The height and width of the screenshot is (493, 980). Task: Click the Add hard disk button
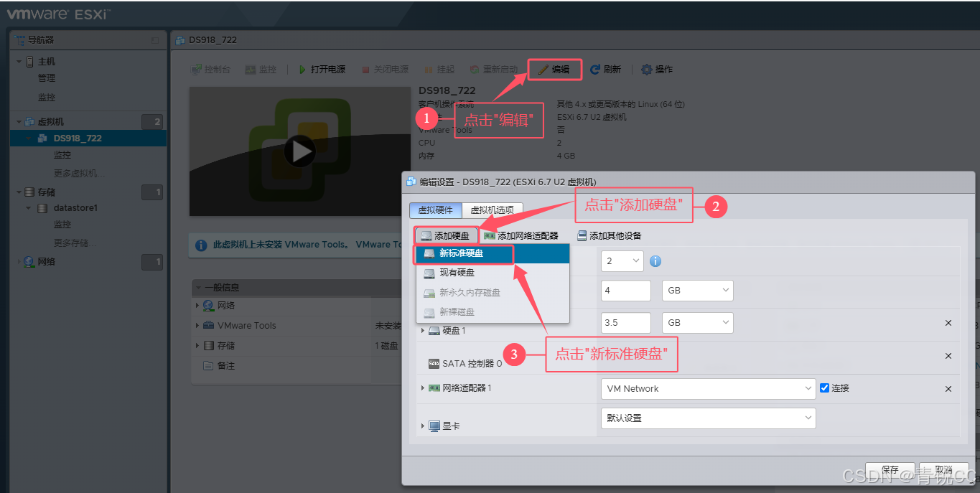point(446,235)
